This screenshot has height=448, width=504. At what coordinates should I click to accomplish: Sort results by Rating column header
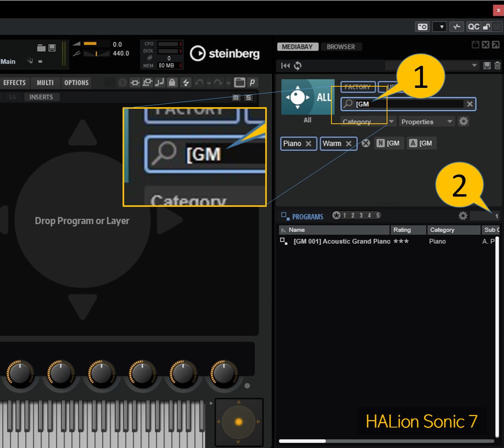409,230
